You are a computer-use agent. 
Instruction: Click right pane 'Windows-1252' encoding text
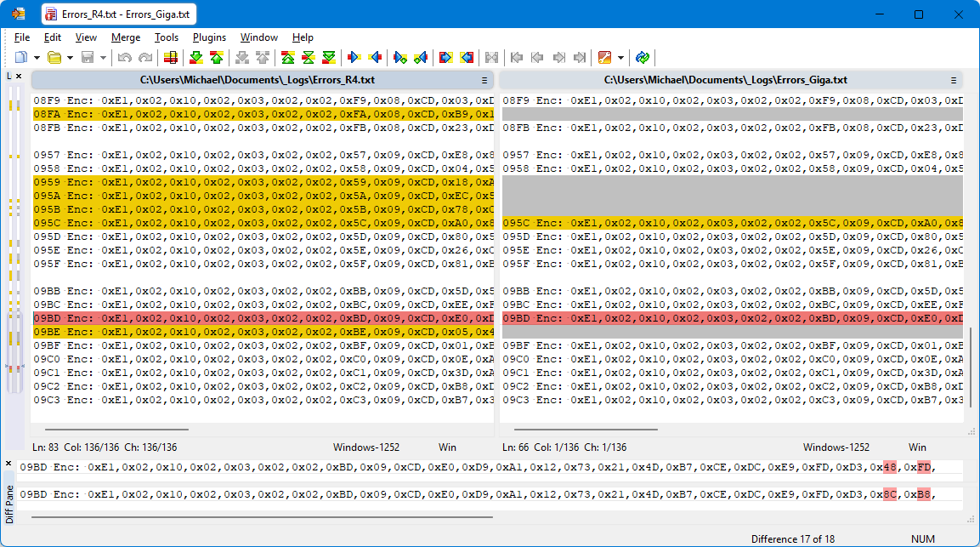(836, 447)
